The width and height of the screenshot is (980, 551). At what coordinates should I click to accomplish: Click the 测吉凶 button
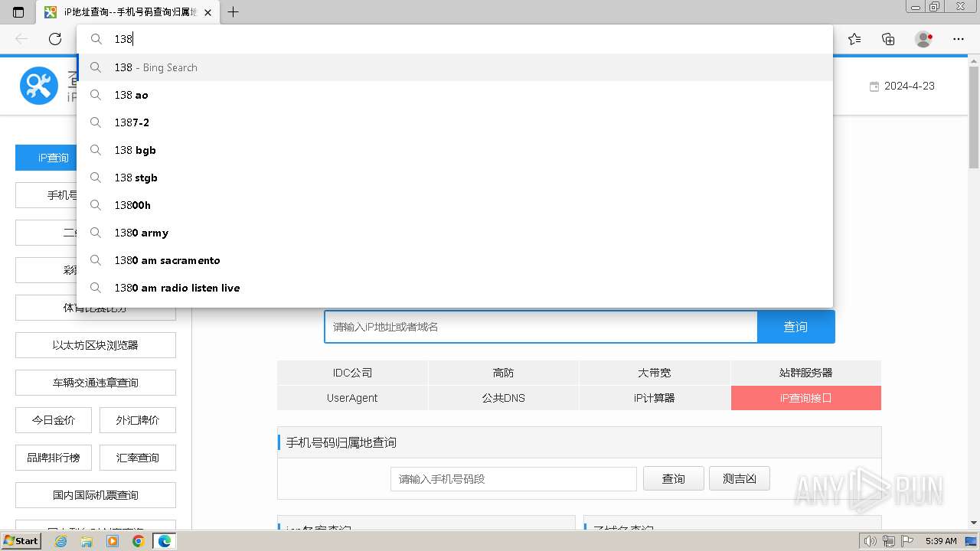tap(740, 479)
